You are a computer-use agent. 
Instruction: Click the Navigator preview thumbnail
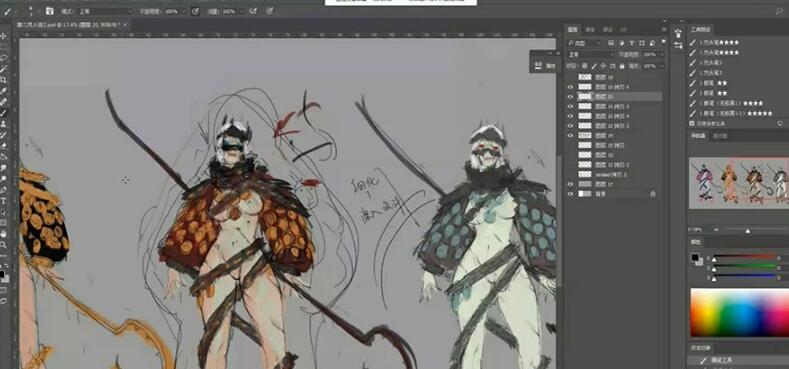click(x=739, y=183)
